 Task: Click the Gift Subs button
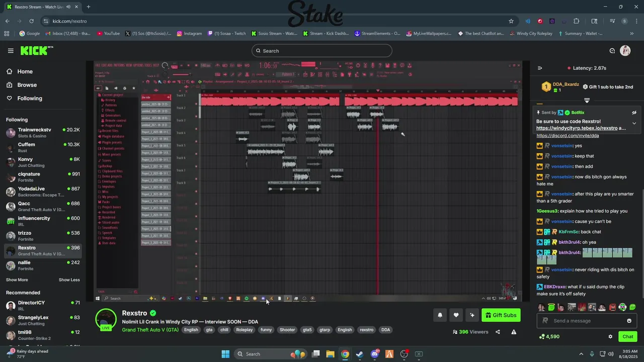click(501, 315)
